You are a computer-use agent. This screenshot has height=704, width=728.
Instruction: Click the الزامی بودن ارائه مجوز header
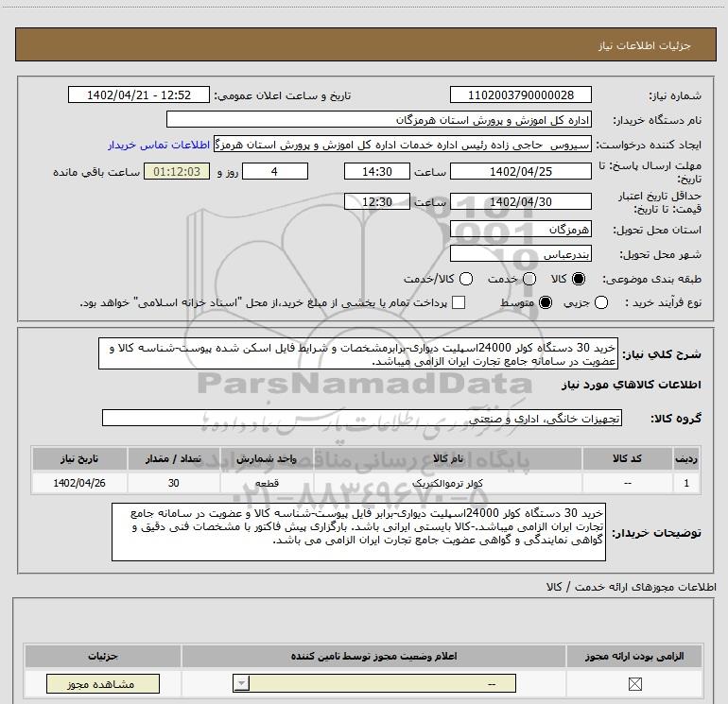tap(634, 656)
